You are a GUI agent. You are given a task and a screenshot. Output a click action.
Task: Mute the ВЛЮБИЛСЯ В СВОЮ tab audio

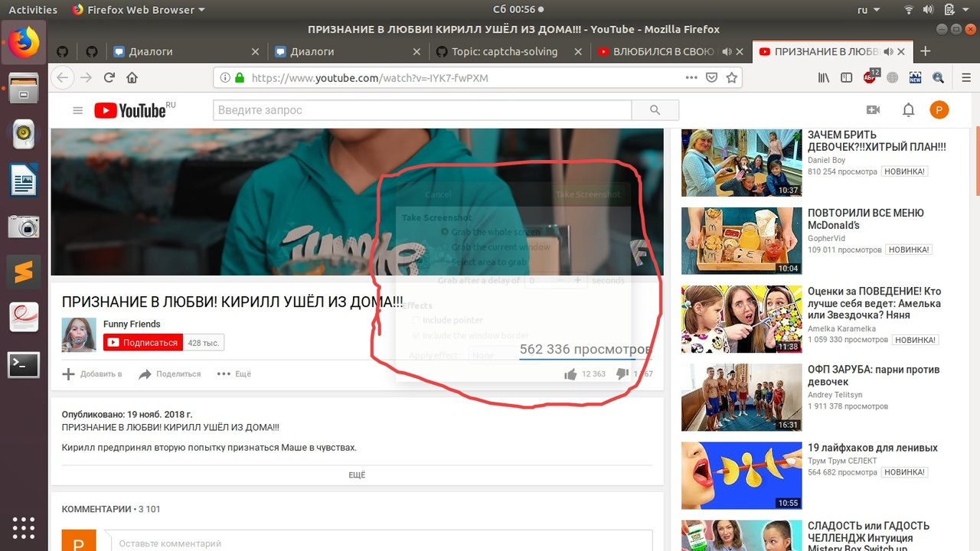[725, 52]
